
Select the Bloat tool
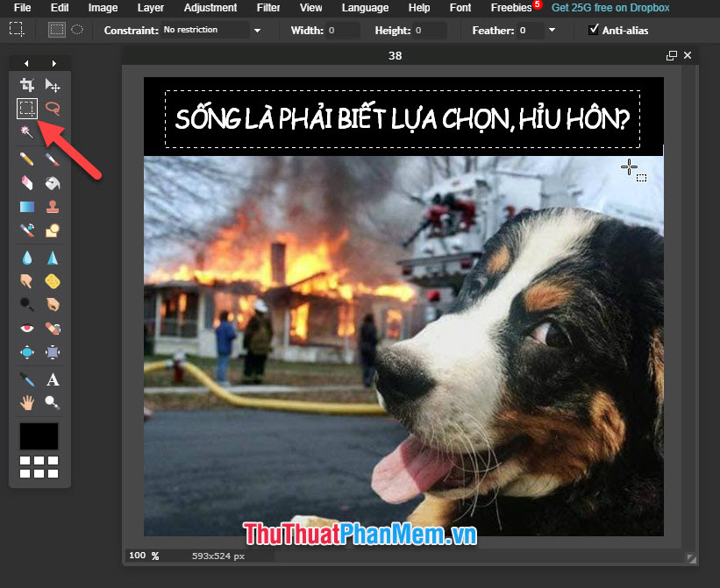click(27, 351)
